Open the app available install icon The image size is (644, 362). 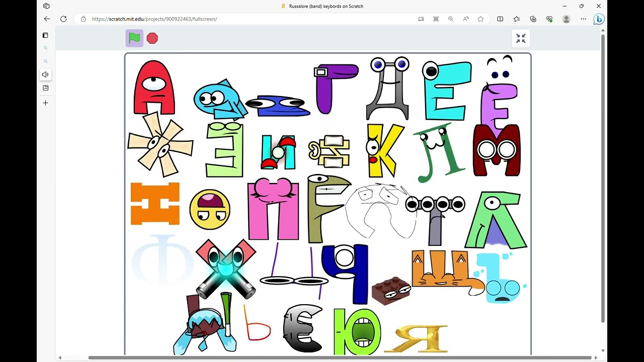[x=421, y=19]
